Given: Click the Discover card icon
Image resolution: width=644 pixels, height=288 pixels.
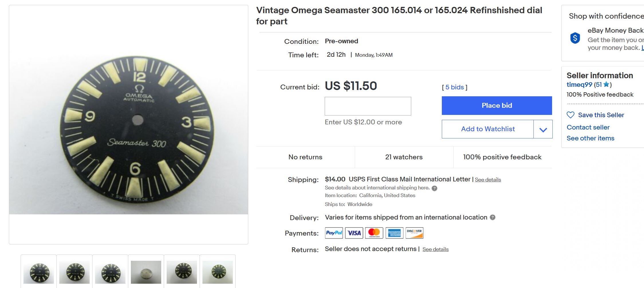Looking at the screenshot, I should pyautogui.click(x=414, y=233).
